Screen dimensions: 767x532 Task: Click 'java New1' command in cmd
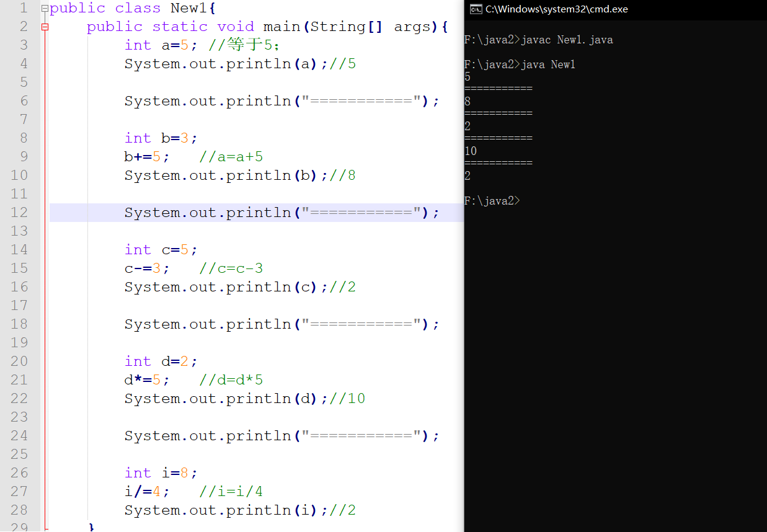tap(549, 64)
